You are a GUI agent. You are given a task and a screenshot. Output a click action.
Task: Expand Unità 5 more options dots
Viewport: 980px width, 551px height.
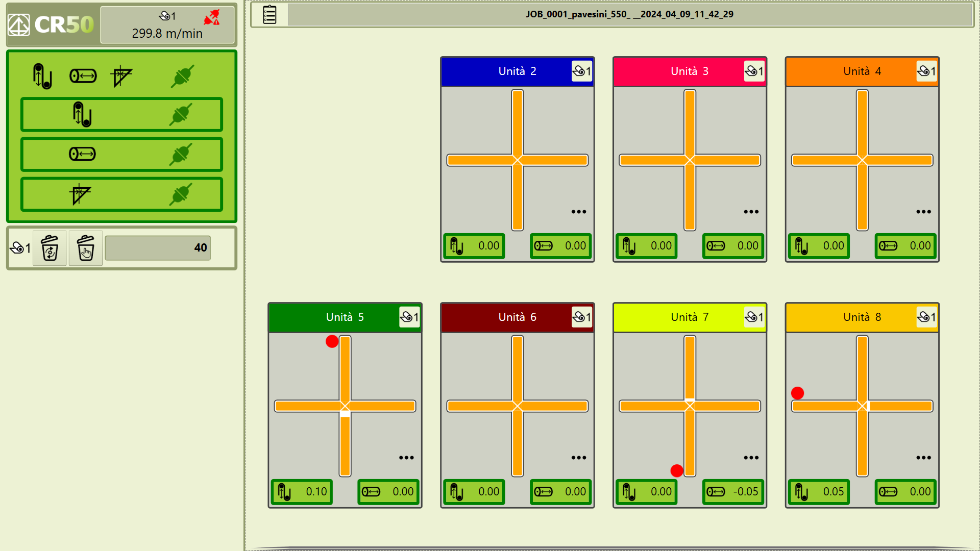click(406, 458)
